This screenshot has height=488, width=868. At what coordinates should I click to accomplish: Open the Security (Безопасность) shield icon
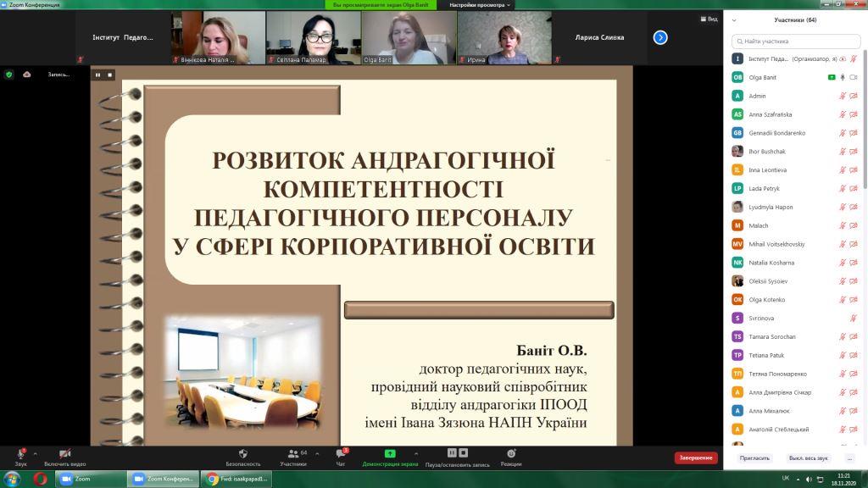tap(242, 454)
